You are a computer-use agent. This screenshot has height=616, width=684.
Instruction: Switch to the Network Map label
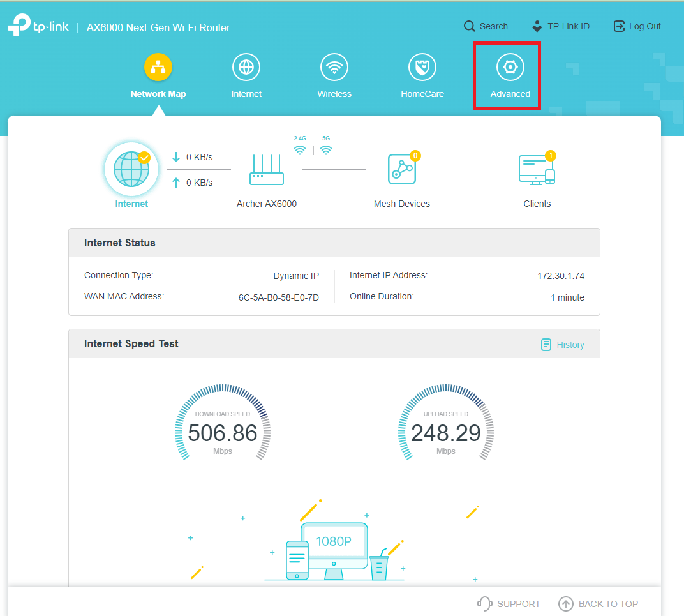point(158,94)
